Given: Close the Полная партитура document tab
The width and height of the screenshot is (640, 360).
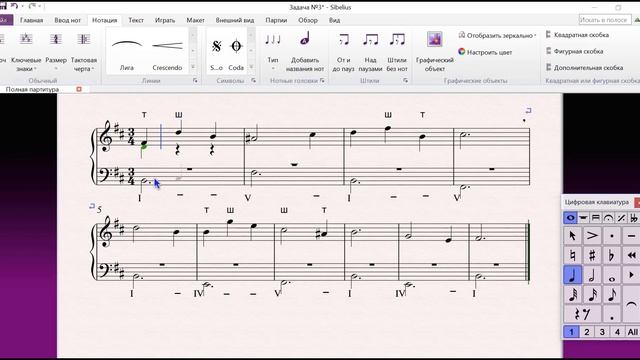Looking at the screenshot, I should coord(79,89).
